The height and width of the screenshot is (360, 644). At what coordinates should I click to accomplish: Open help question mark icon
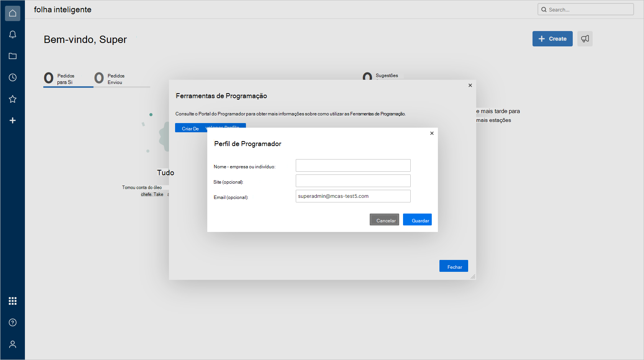pos(13,322)
